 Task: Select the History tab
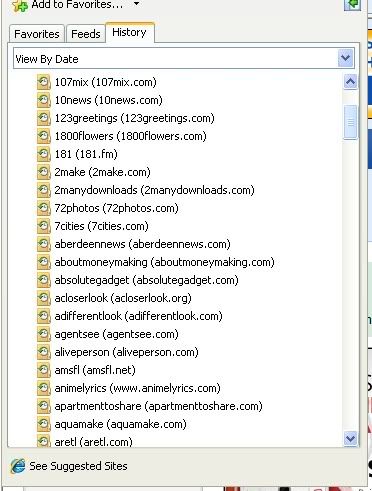click(x=129, y=32)
